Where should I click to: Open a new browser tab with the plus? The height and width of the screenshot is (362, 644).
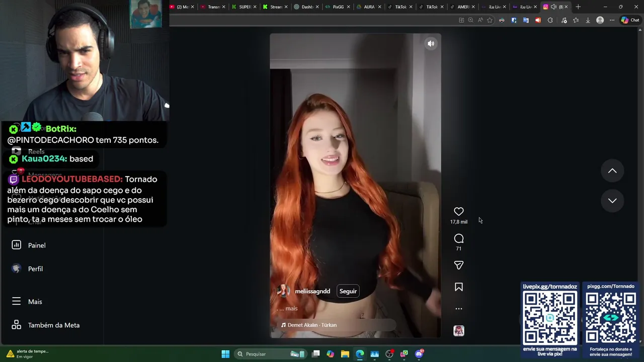click(x=578, y=7)
